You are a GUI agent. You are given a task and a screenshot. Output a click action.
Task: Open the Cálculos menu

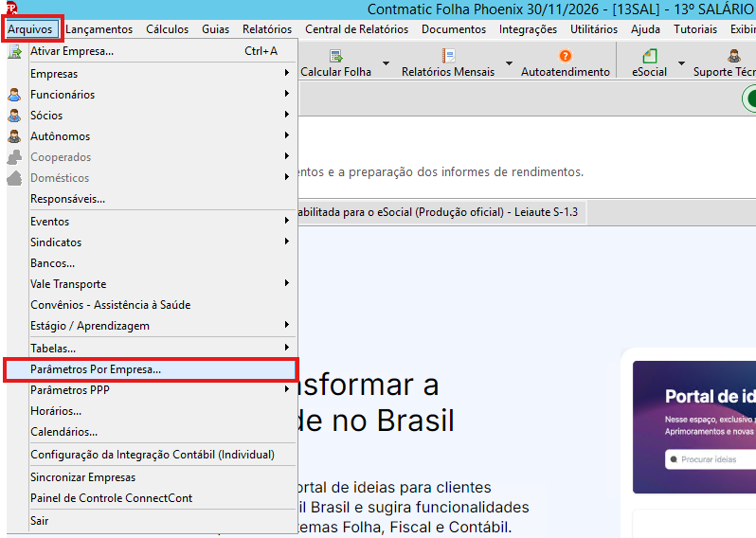[168, 29]
